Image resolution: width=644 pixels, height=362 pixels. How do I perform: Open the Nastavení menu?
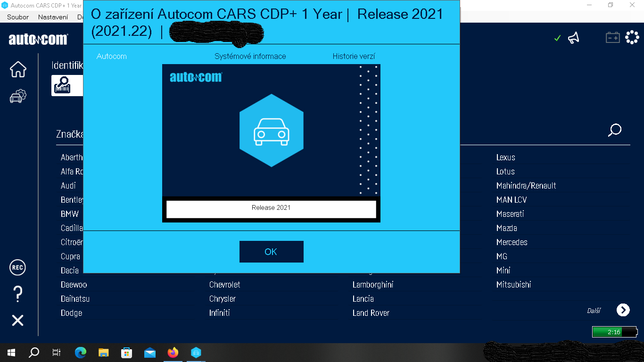click(x=53, y=17)
